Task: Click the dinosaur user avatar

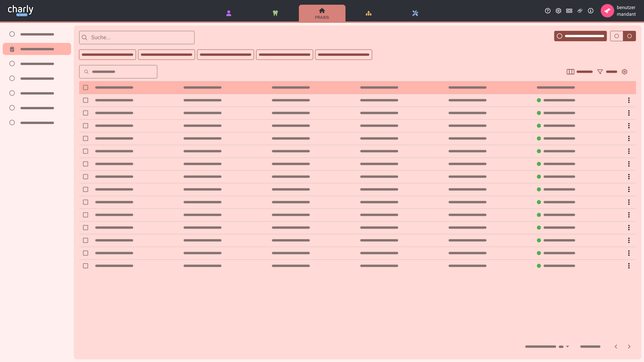Action: point(607,11)
